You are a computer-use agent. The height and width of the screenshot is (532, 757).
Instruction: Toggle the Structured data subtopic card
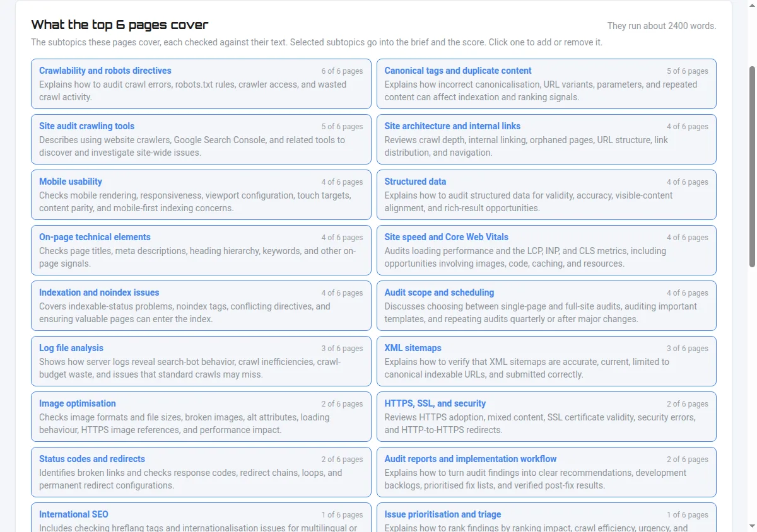pyautogui.click(x=546, y=195)
